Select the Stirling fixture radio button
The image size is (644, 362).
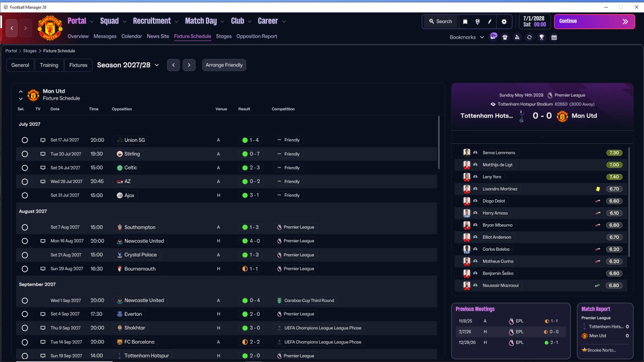(25, 154)
